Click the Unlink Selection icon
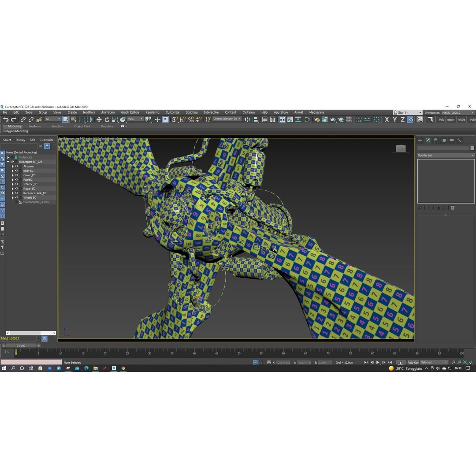Image resolution: width=476 pixels, height=476 pixels. tap(31, 119)
